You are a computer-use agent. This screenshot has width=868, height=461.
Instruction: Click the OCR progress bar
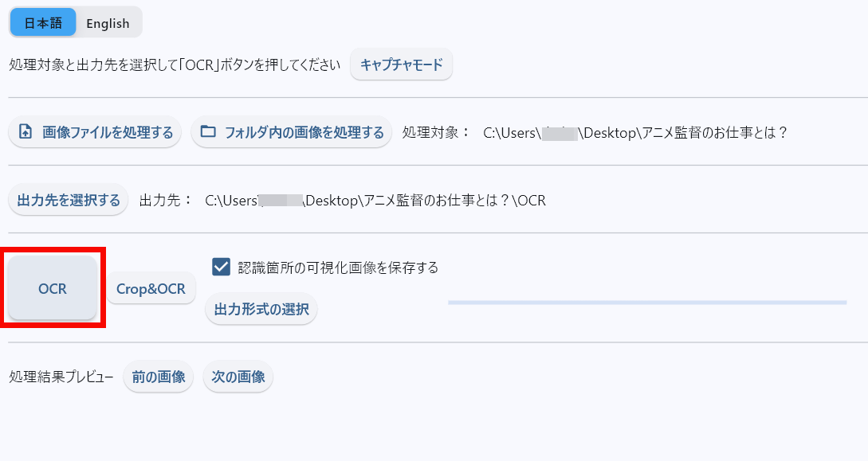(x=646, y=303)
